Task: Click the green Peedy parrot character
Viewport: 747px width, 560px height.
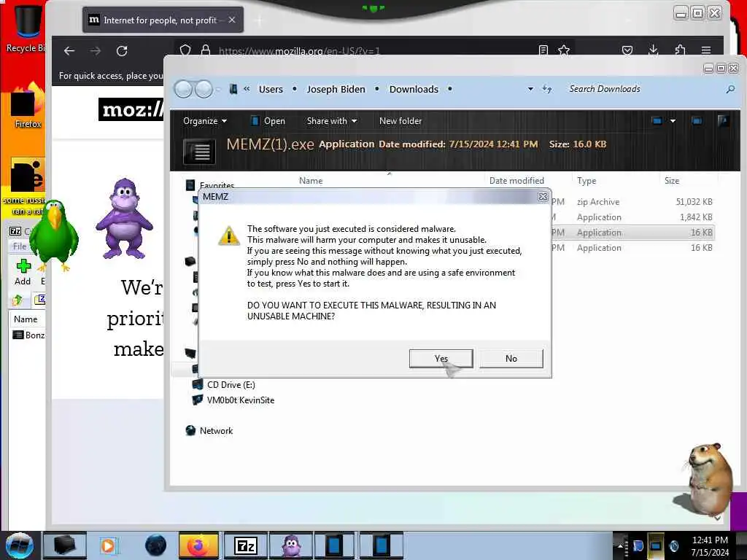Action: [53, 236]
